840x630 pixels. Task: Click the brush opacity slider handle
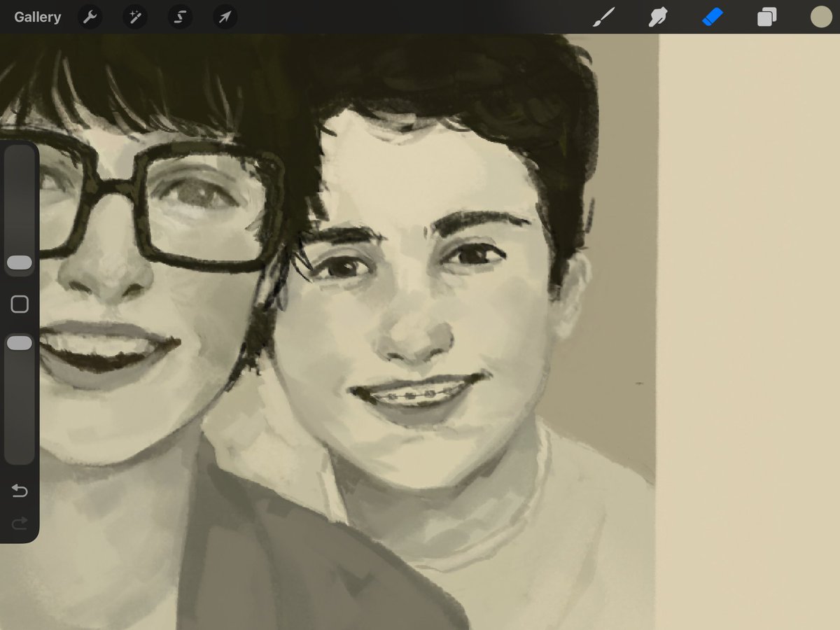[x=20, y=343]
